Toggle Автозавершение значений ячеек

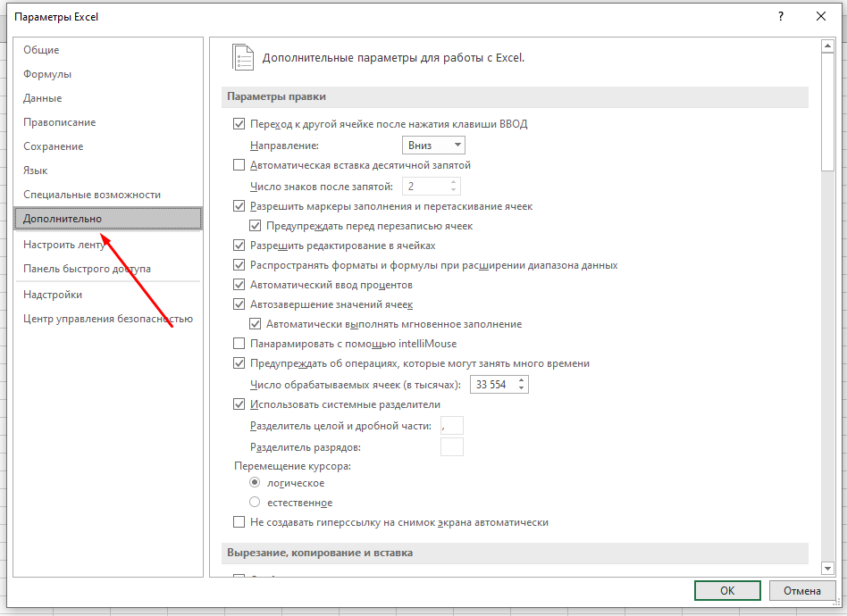[x=239, y=304]
